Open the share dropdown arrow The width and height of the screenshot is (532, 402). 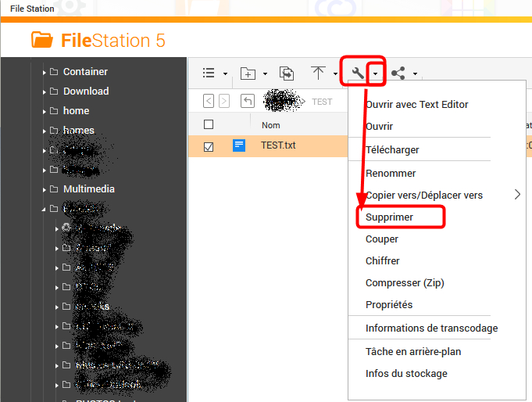point(415,74)
